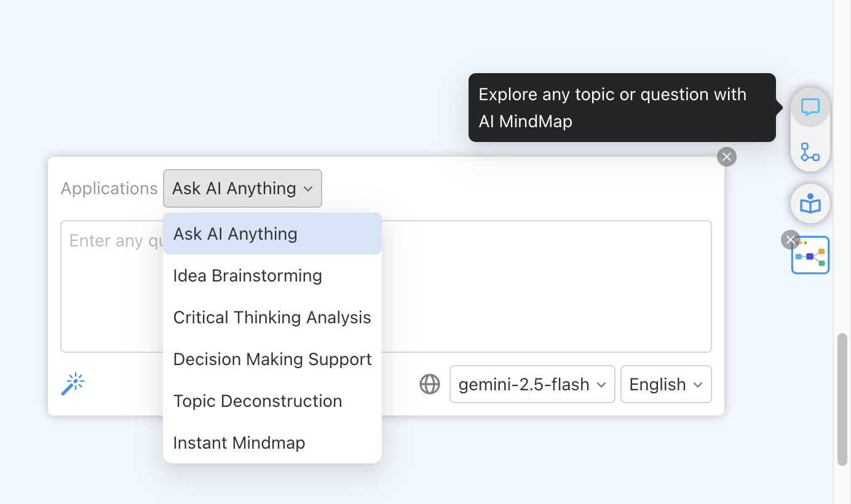Open the reading book icon in sidebar
The width and height of the screenshot is (851, 504).
tap(810, 203)
